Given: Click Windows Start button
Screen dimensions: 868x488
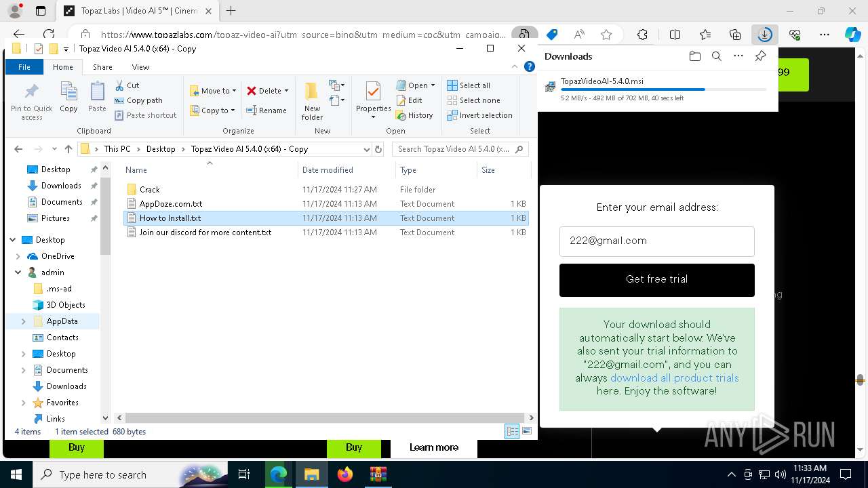Looking at the screenshot, I should click(16, 474).
